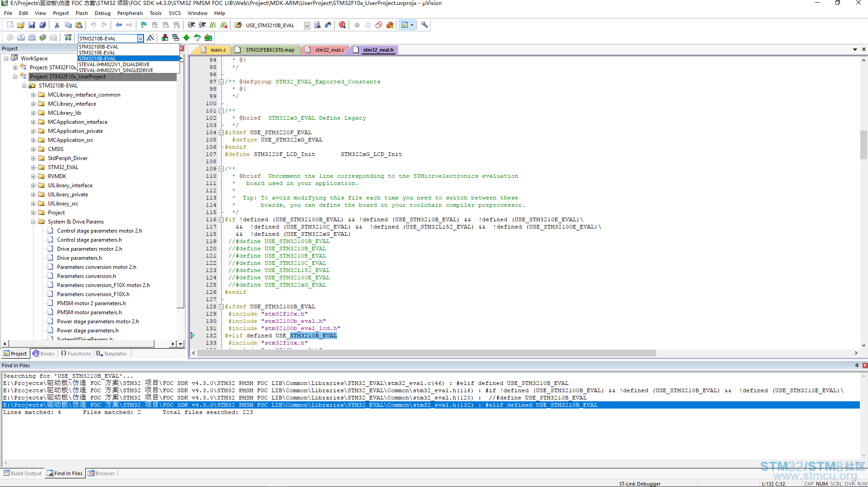
Task: Open the Flash menu
Action: pyautogui.click(x=82, y=13)
